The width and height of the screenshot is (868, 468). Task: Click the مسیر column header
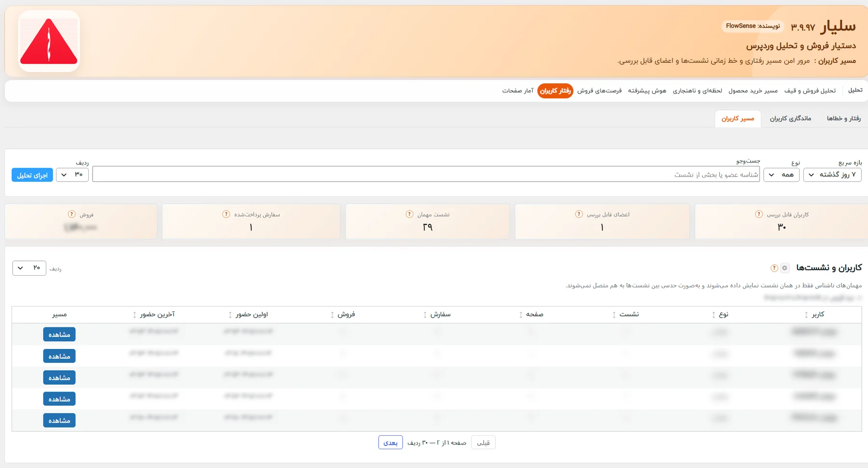59,315
